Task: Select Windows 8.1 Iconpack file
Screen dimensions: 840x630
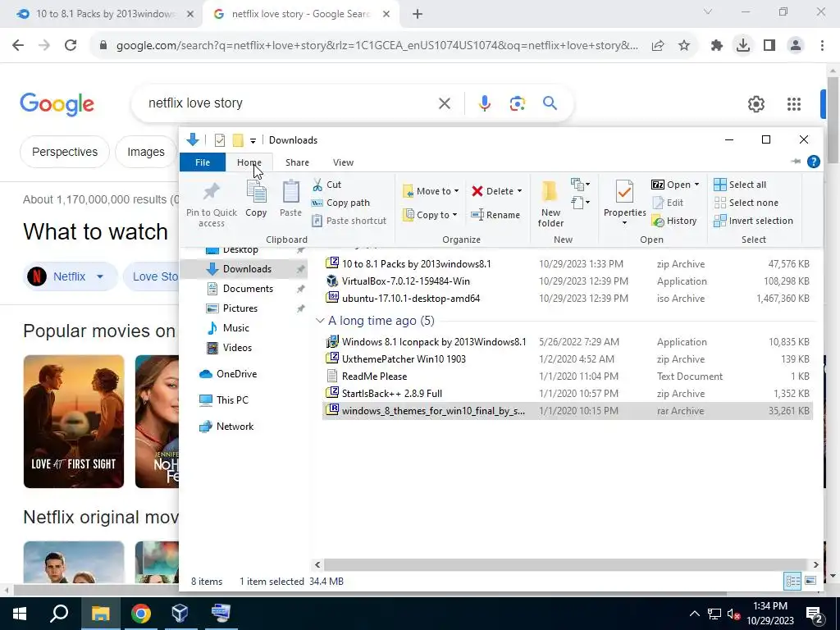Action: (568, 342)
